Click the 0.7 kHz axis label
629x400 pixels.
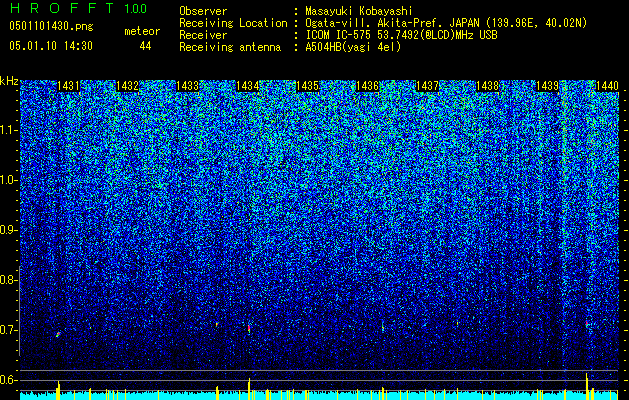[x=9, y=330]
